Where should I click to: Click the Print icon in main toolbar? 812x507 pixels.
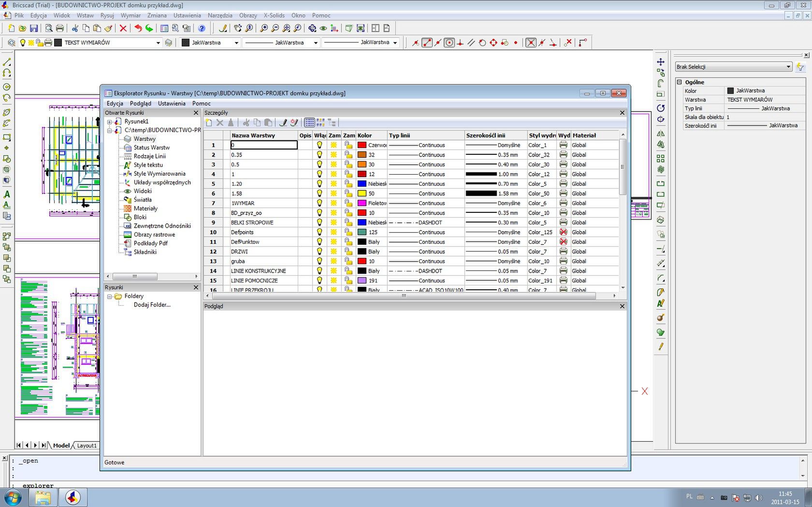(60, 28)
